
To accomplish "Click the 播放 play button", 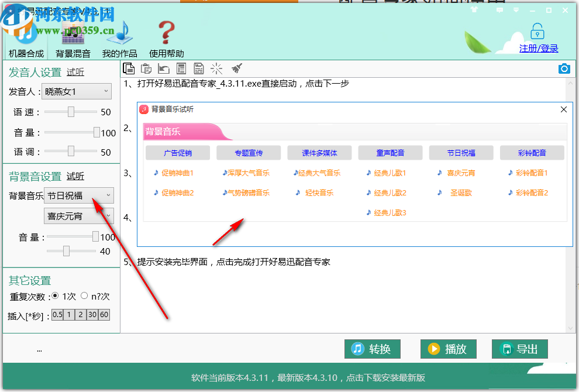I will (x=448, y=349).
